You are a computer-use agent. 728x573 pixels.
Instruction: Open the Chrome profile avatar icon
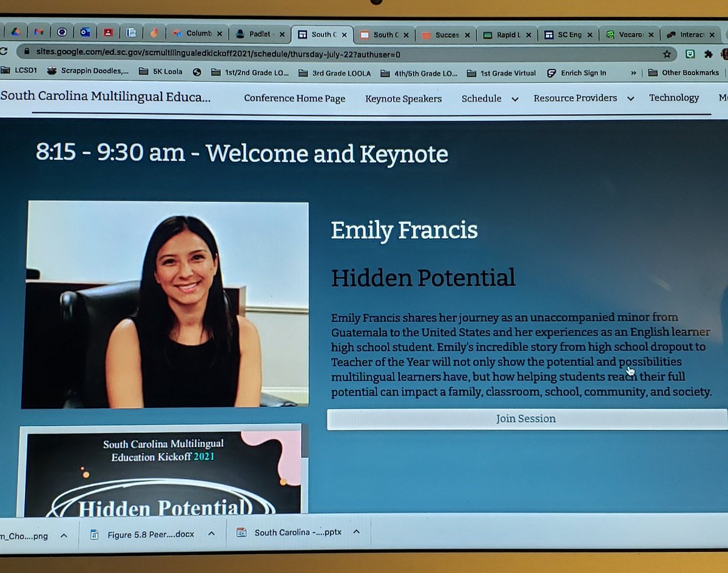pos(726,54)
